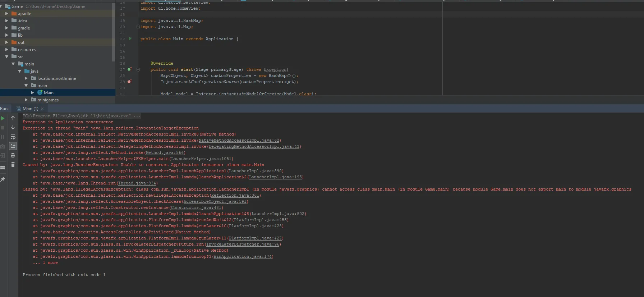This screenshot has height=297, width=644.
Task: Print the console output
Action: click(x=13, y=155)
